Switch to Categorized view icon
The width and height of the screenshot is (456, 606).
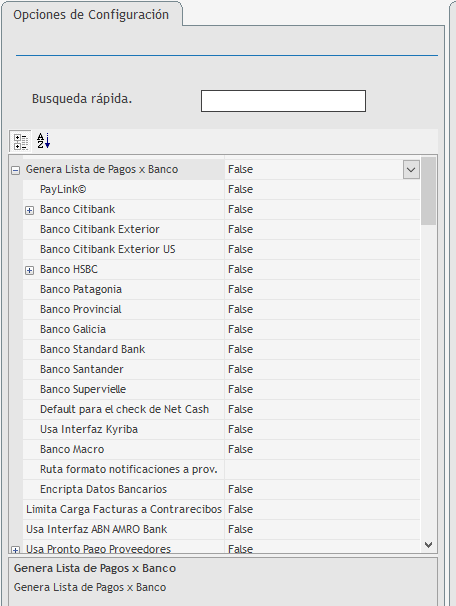tap(20, 141)
